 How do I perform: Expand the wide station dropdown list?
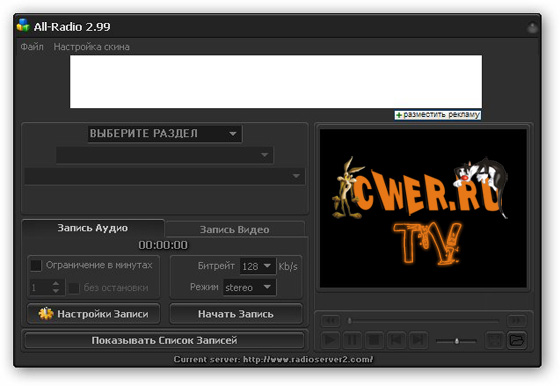(x=165, y=176)
